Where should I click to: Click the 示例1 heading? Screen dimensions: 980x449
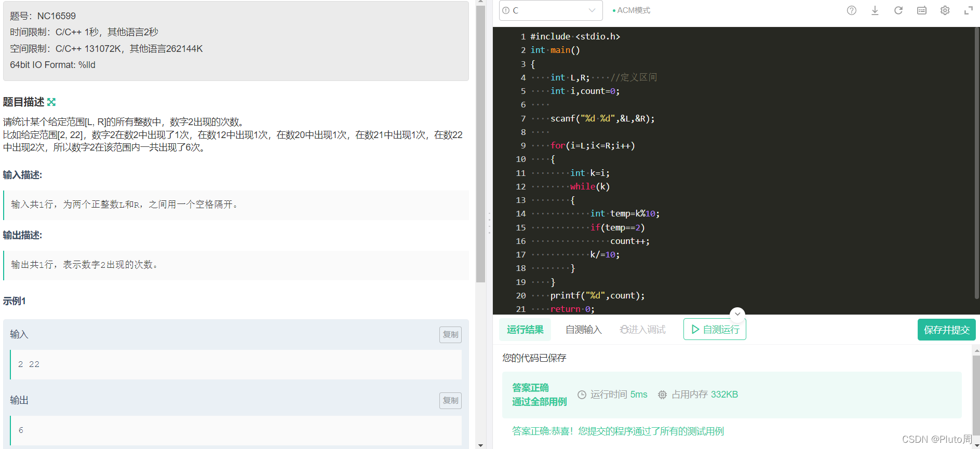(x=14, y=301)
